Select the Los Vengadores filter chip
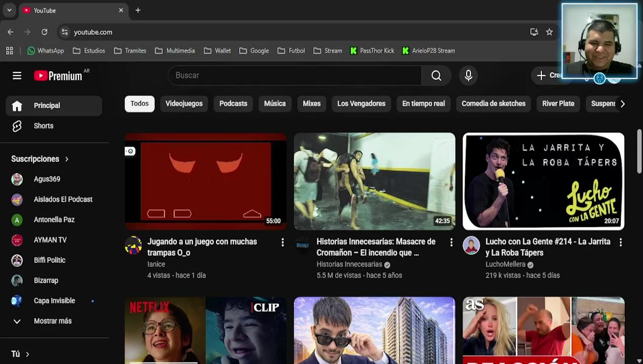The height and width of the screenshot is (364, 643). coord(361,104)
